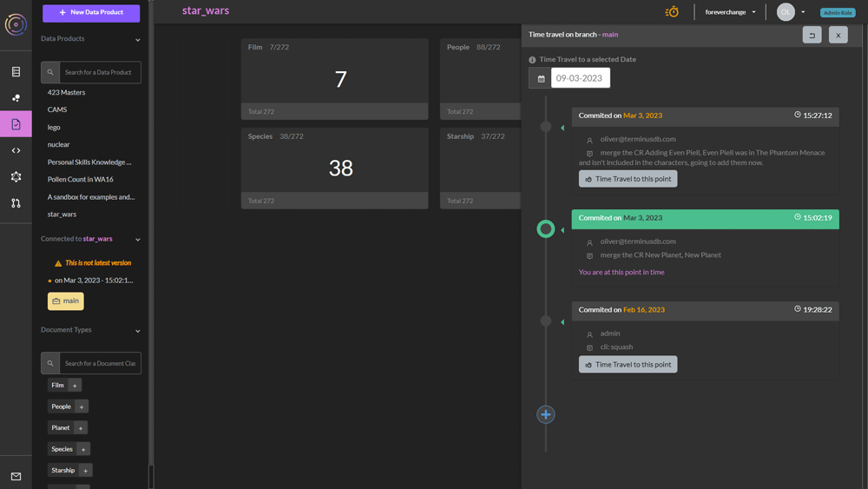Open the user profile dropdown arrow
Image resolution: width=868 pixels, height=489 pixels.
coord(803,11)
